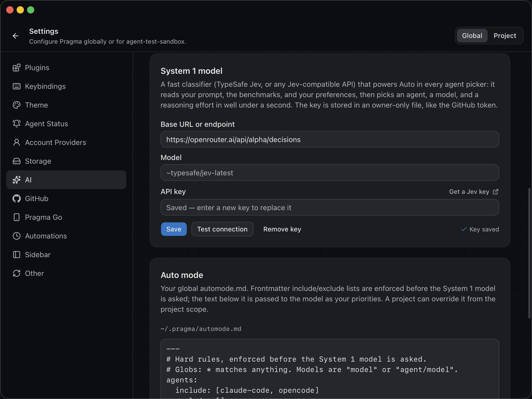Click the Model input field
The width and height of the screenshot is (532, 399).
(x=330, y=173)
